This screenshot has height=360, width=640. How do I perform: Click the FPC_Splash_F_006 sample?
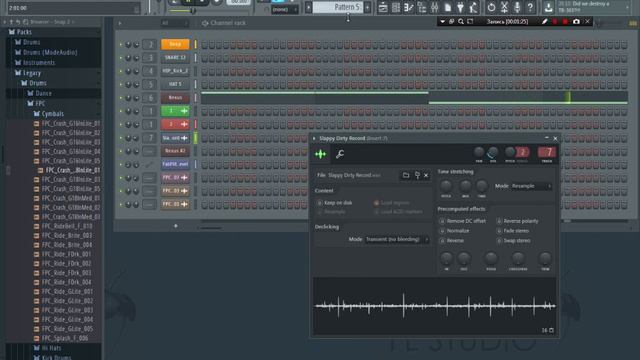[x=65, y=338]
